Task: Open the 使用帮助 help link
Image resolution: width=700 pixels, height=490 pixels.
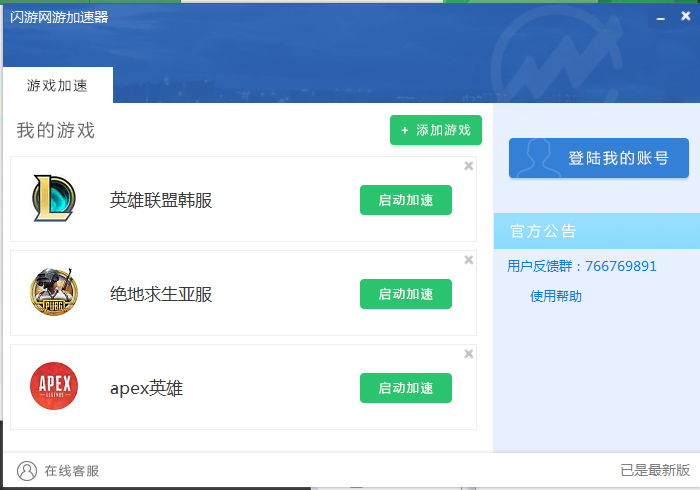Action: (x=556, y=296)
